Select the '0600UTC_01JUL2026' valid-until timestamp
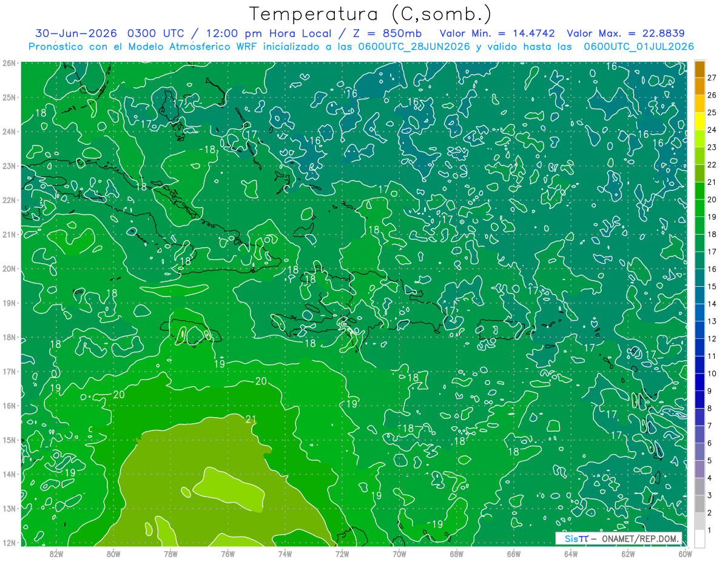Image resolution: width=728 pixels, height=562 pixels. click(639, 46)
